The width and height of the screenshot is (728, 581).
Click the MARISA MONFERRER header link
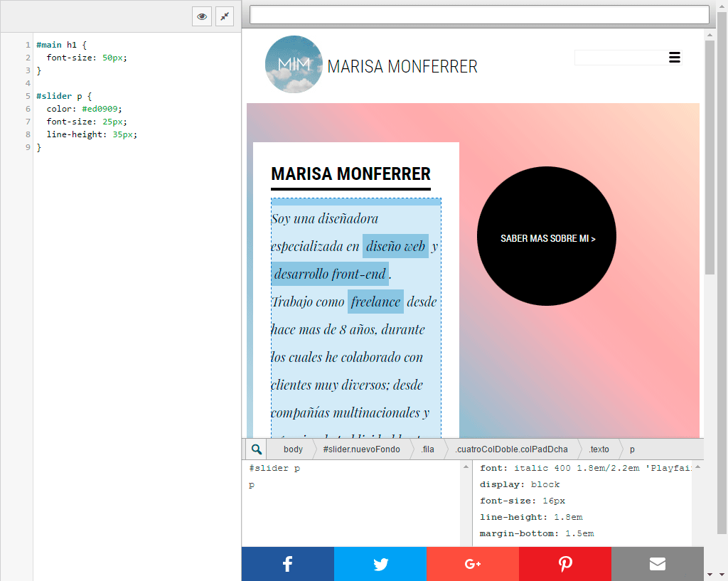tap(403, 66)
